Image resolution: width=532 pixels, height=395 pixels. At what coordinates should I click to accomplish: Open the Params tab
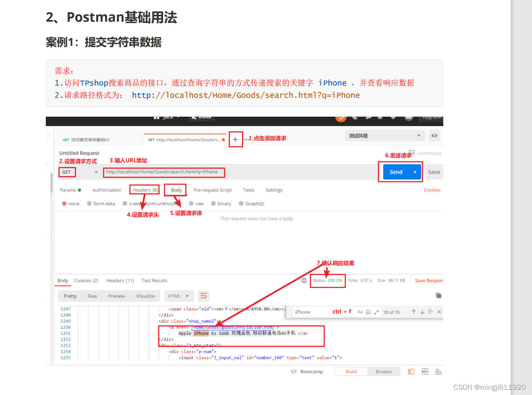coord(70,190)
